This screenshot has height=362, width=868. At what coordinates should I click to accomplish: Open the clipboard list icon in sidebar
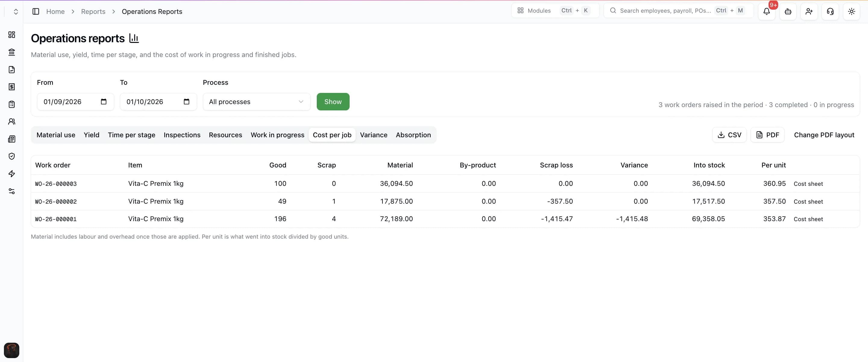[11, 104]
